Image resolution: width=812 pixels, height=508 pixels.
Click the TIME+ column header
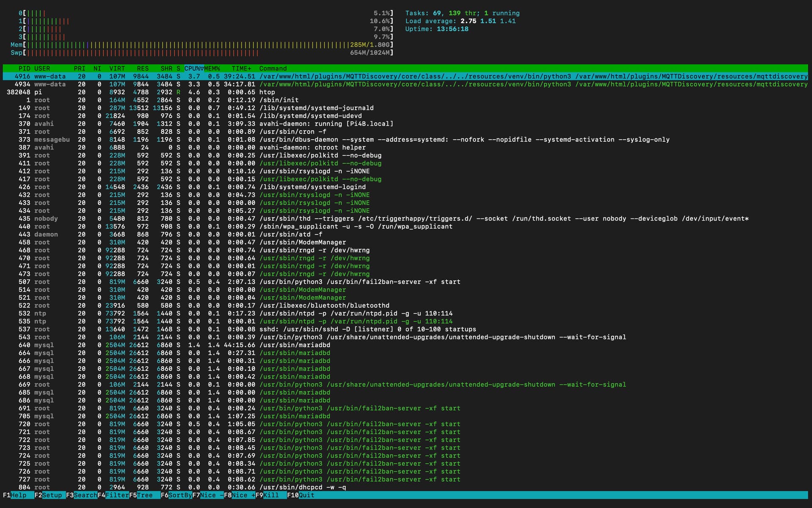[x=241, y=68]
